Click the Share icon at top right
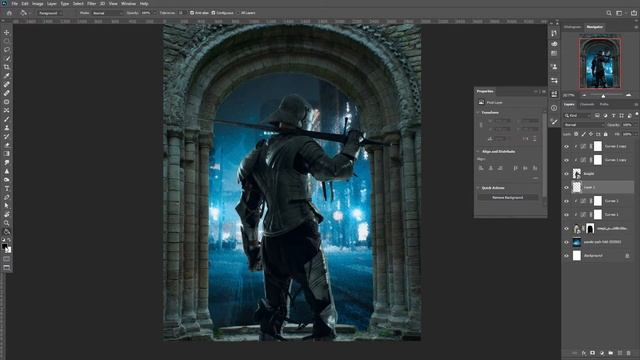640x360 pixels. [633, 13]
